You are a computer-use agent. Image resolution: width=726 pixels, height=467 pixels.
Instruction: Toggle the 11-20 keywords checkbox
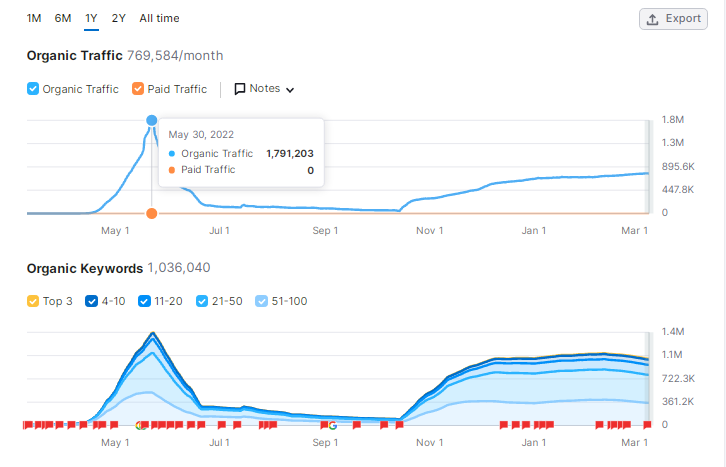tap(144, 301)
